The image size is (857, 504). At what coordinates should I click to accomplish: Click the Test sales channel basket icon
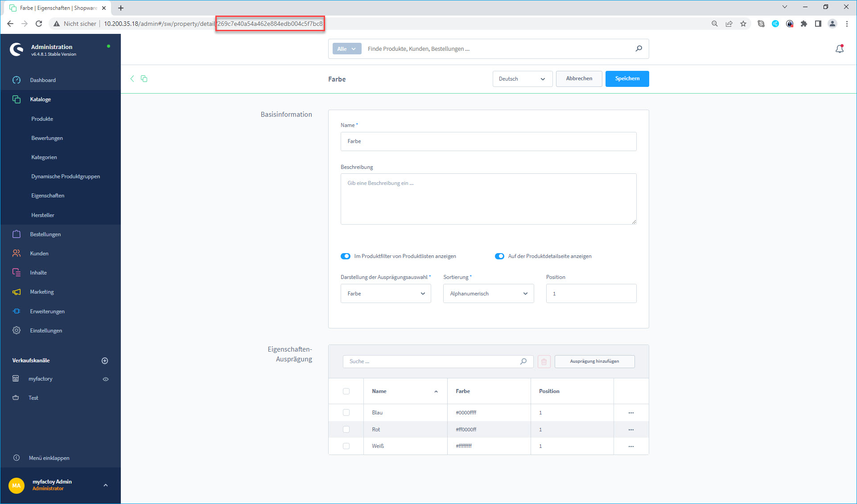[16, 398]
